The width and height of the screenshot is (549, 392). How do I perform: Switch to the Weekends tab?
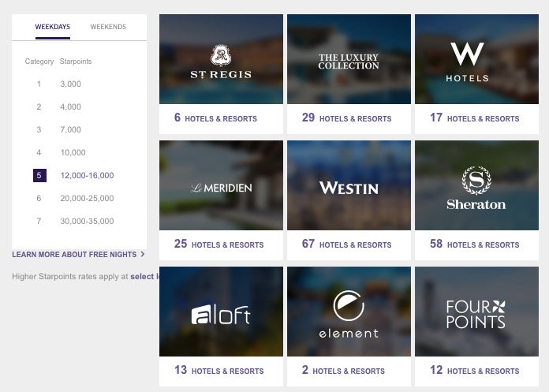click(x=108, y=27)
